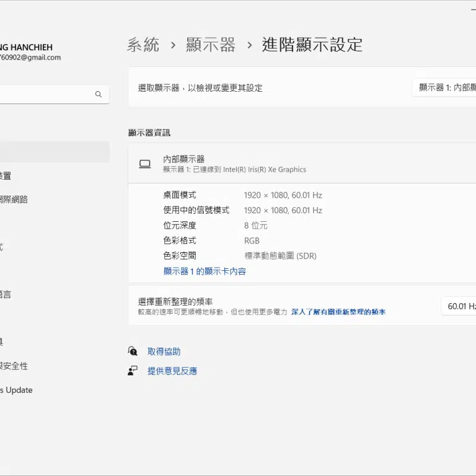476x476 pixels.
Task: Click the laptop icon for 內部顯示器
Action: [144, 164]
